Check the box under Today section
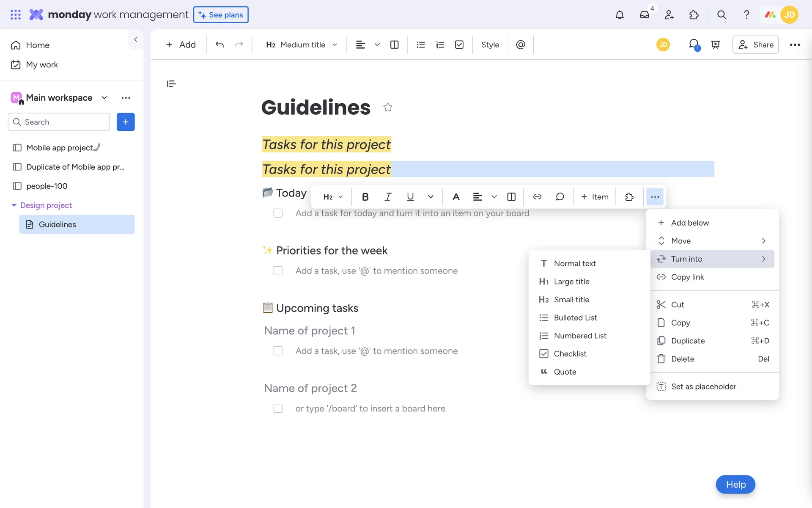The height and width of the screenshot is (508, 812). pyautogui.click(x=278, y=213)
